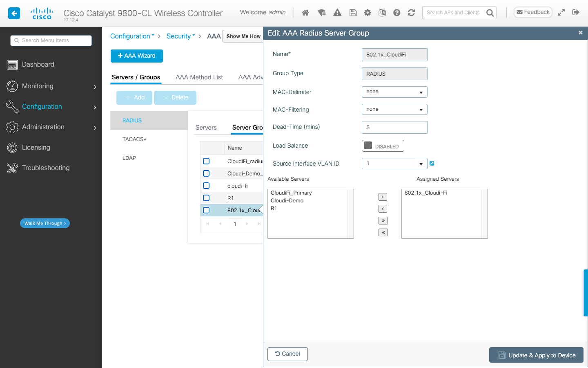Save device configuration via disk icon
The width and height of the screenshot is (588, 368).
coord(353,12)
